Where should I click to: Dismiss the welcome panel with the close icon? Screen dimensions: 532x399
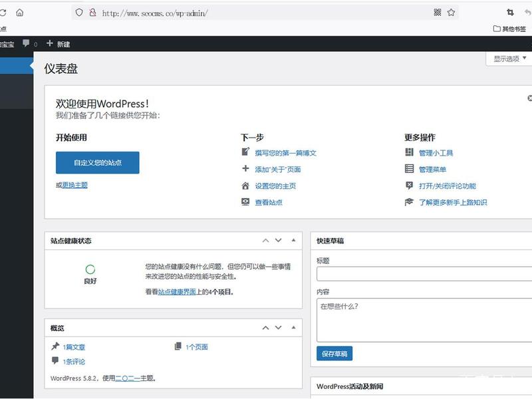coord(529,98)
